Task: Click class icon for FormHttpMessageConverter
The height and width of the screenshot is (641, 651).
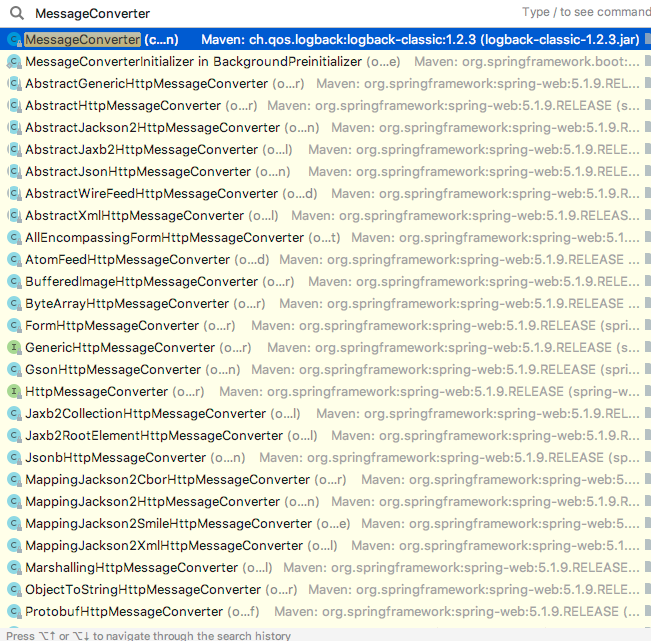Action: (15, 326)
